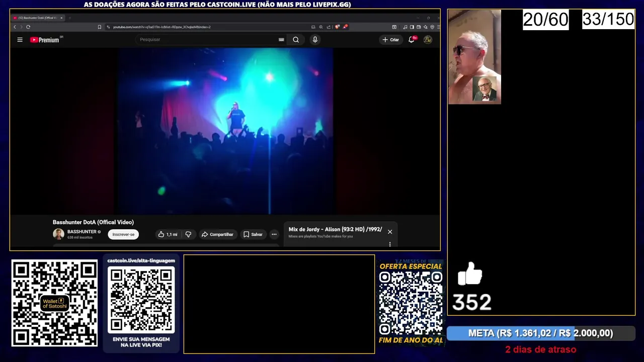This screenshot has width=644, height=362.
Task: Click the Oferta Especial QR code
Action: [411, 303]
